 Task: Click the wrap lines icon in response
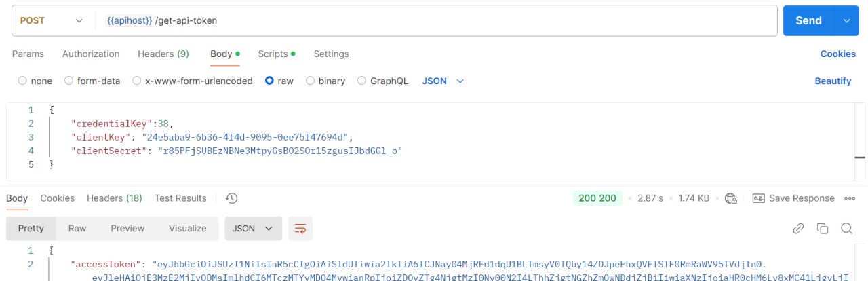(299, 229)
